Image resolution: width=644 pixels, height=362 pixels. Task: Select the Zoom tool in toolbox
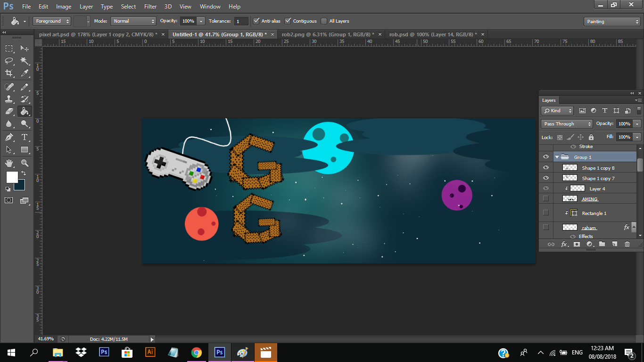pyautogui.click(x=25, y=163)
